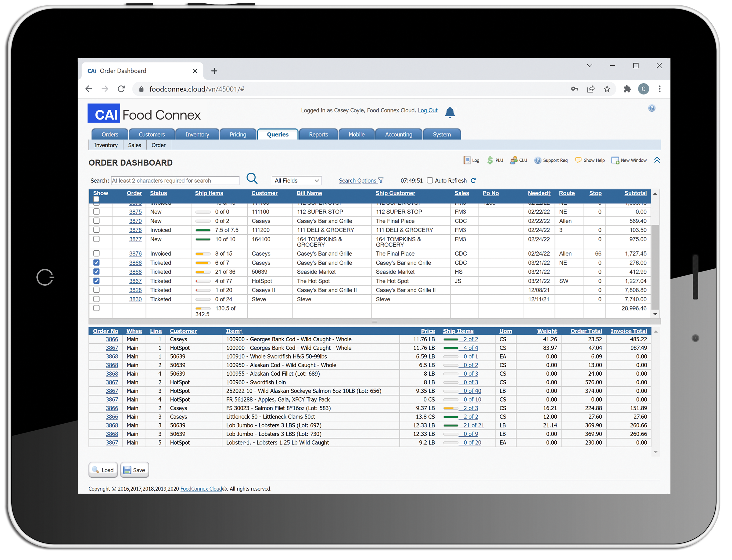This screenshot has height=560, width=732.
Task: Click the magnifier search icon
Action: click(x=252, y=179)
